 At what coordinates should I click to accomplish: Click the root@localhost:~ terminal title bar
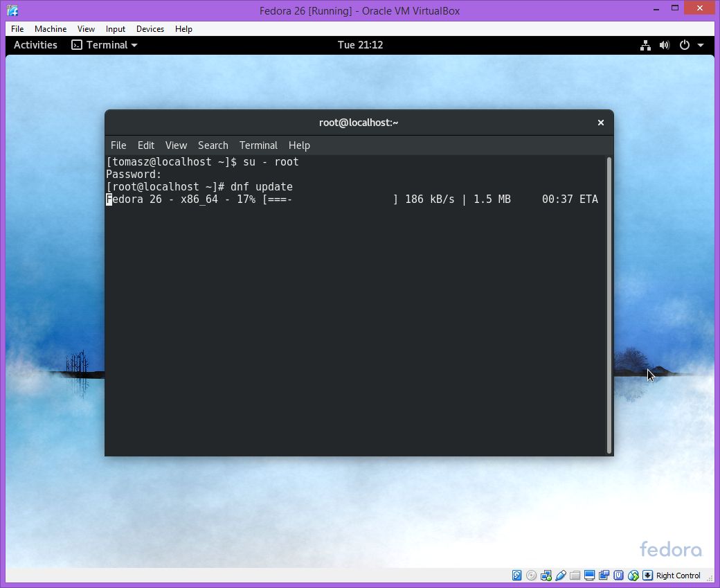point(359,123)
